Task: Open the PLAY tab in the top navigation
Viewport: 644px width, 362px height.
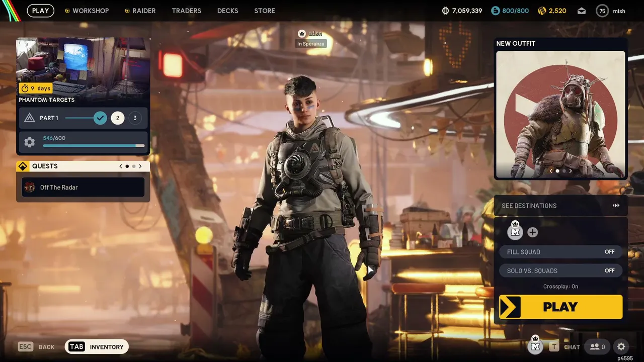Action: pyautogui.click(x=40, y=11)
